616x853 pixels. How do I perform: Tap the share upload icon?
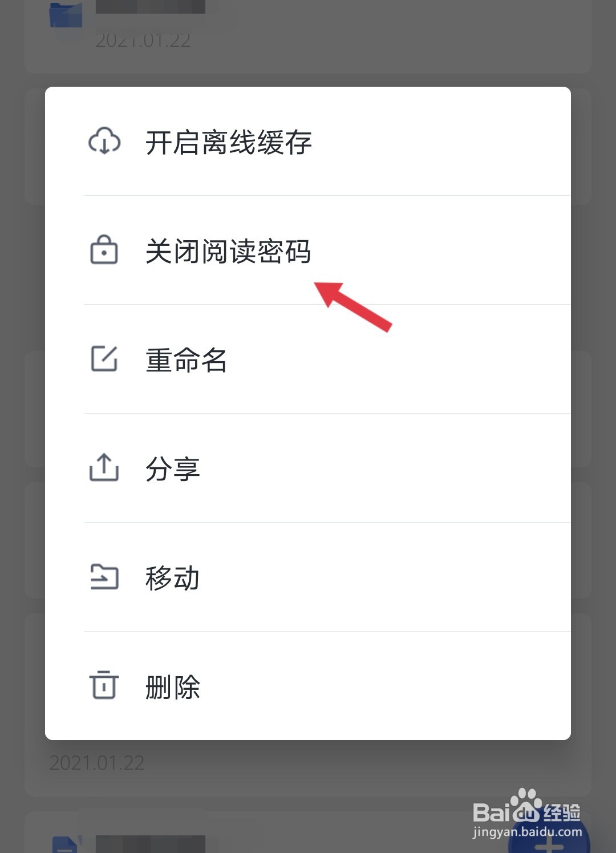click(104, 468)
